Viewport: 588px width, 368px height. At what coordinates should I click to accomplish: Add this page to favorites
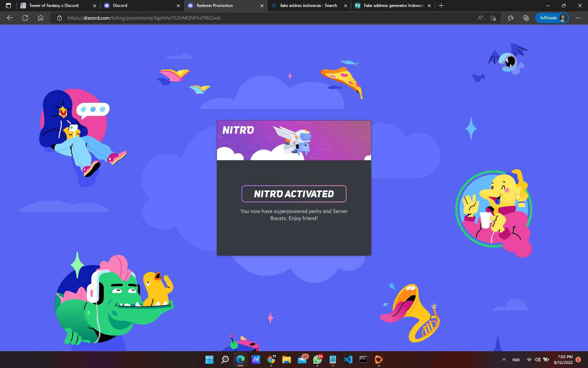coord(493,18)
